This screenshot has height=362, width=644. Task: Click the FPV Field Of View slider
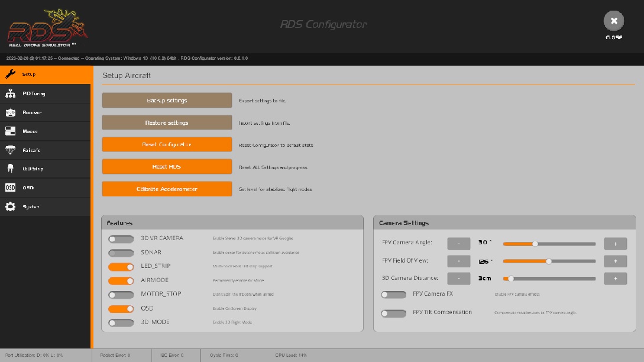(x=549, y=261)
